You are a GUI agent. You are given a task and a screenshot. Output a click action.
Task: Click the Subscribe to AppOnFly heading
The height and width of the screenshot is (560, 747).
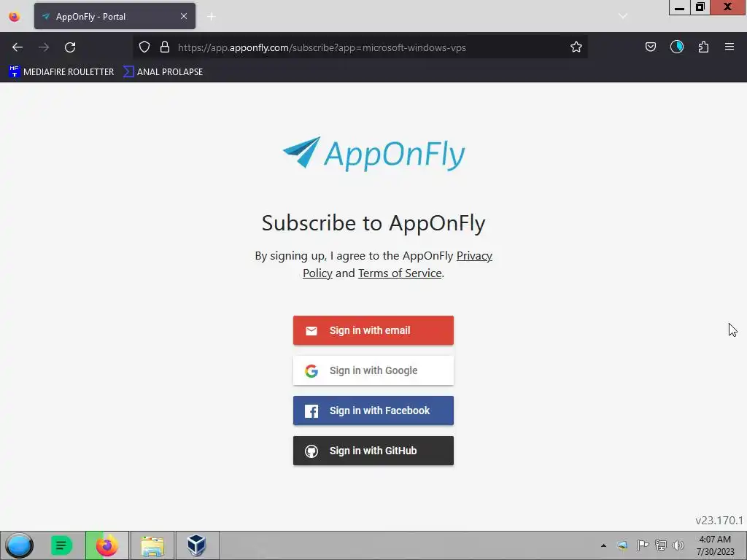pyautogui.click(x=373, y=223)
